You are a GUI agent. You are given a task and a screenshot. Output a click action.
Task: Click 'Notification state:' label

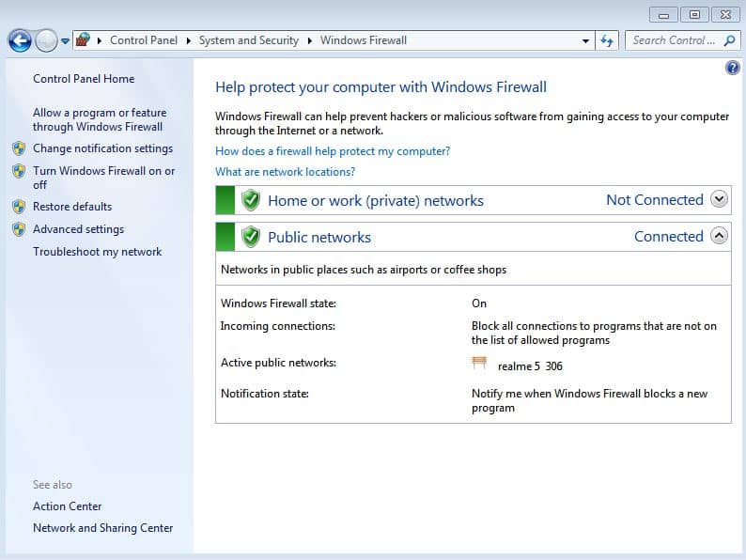265,394
